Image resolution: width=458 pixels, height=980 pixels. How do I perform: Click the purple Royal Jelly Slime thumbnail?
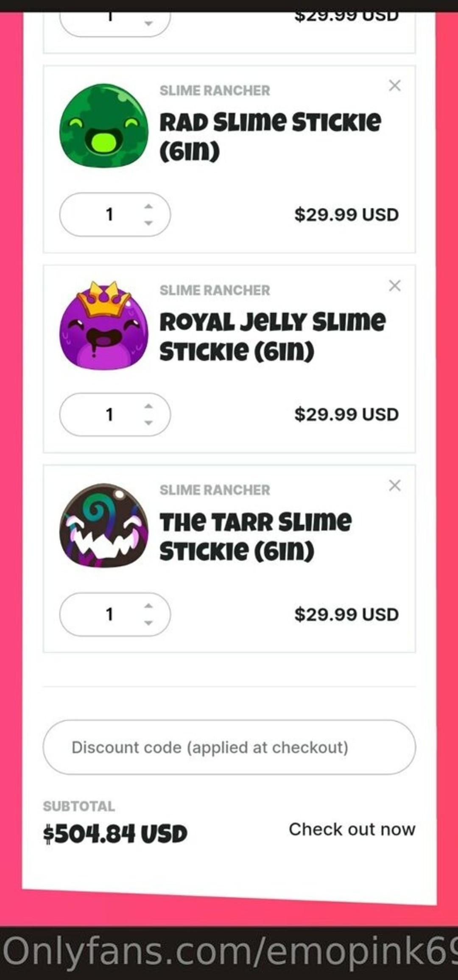(x=104, y=325)
